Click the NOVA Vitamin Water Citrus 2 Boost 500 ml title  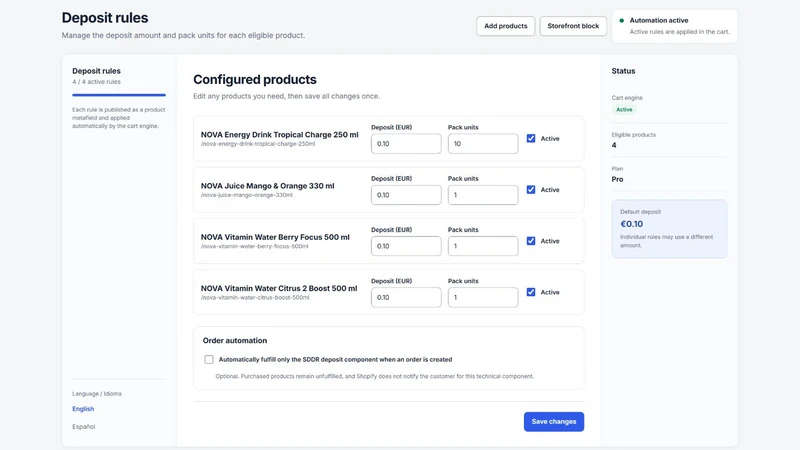pyautogui.click(x=279, y=288)
